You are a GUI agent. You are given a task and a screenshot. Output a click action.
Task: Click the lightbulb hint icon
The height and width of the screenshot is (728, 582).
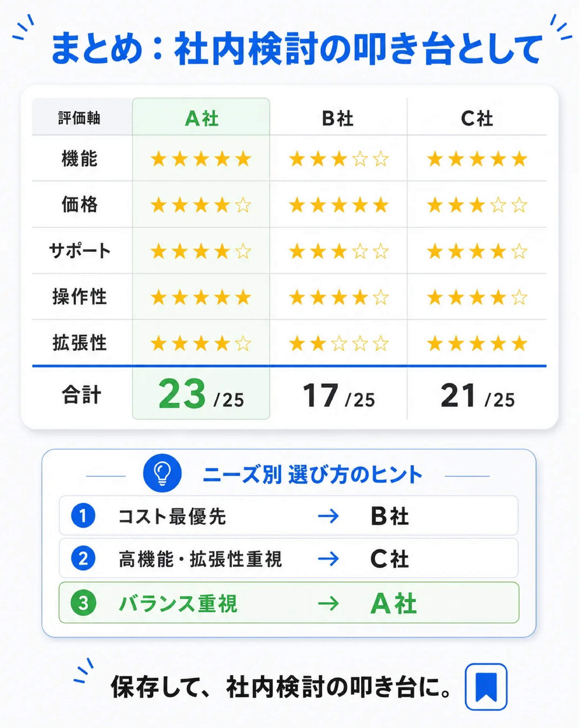[162, 473]
